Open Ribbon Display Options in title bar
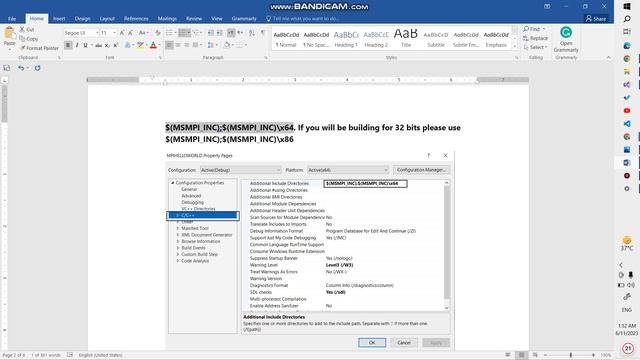The height and width of the screenshot is (360, 640). click(x=547, y=6)
